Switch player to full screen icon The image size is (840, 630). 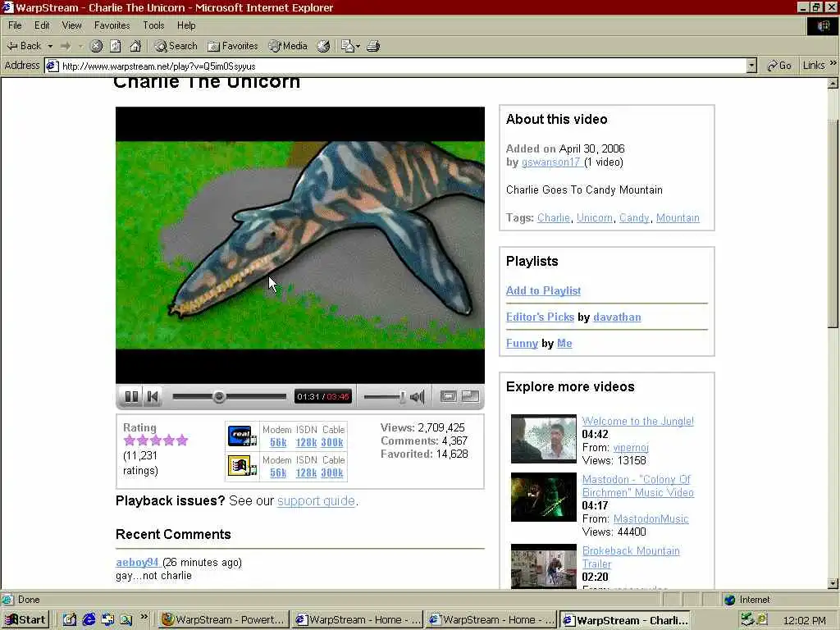coord(470,396)
